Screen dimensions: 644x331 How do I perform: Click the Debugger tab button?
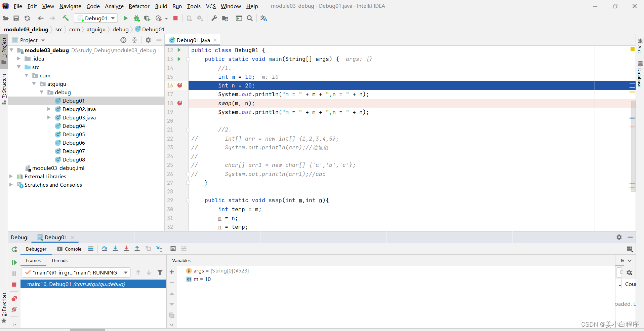(36, 249)
